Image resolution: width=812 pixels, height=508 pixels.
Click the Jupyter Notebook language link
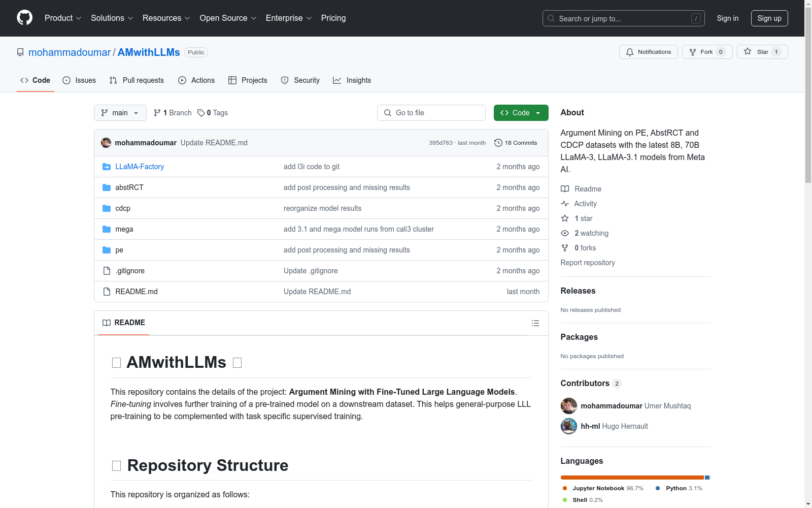coord(603,488)
